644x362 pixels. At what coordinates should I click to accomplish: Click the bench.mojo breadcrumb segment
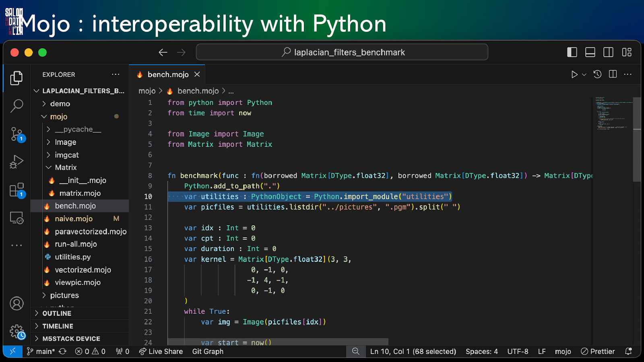pos(198,91)
